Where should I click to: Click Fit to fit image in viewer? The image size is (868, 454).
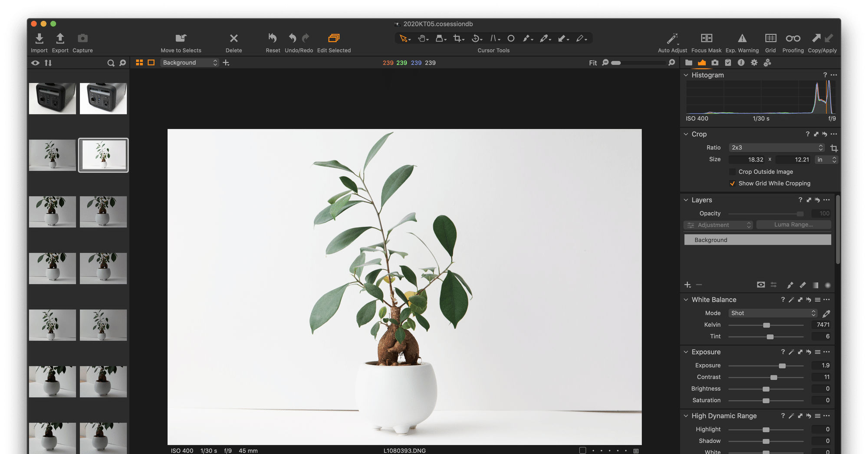593,63
